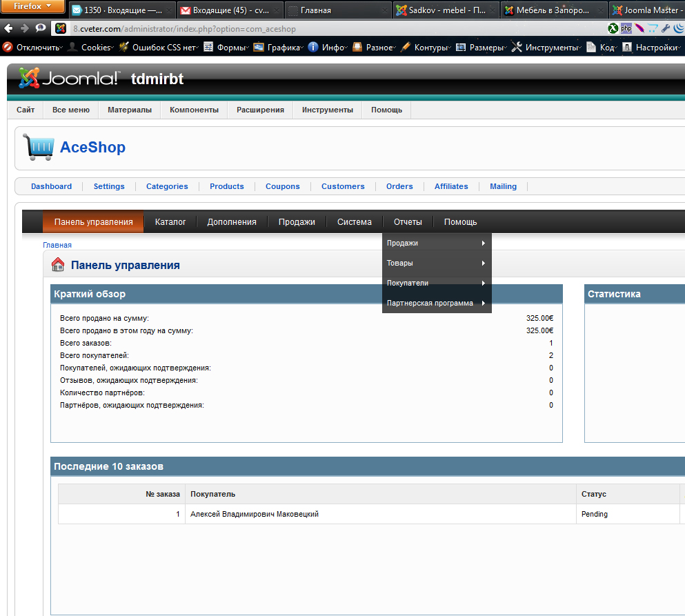Click the browser back arrow button
This screenshot has height=616, width=685.
click(8, 28)
